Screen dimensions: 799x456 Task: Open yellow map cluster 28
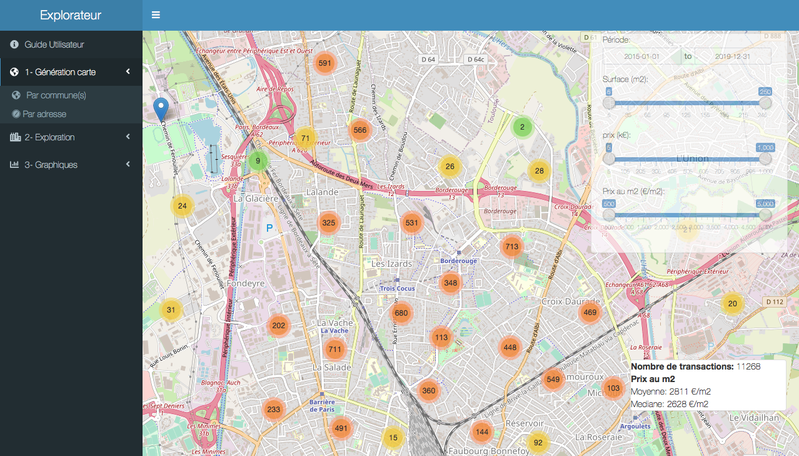tap(539, 171)
